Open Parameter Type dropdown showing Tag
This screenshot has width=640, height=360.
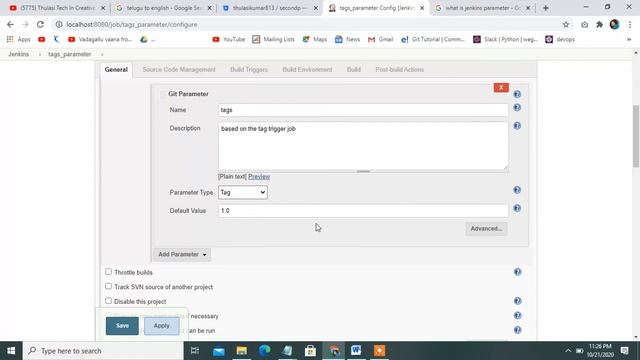243,192
